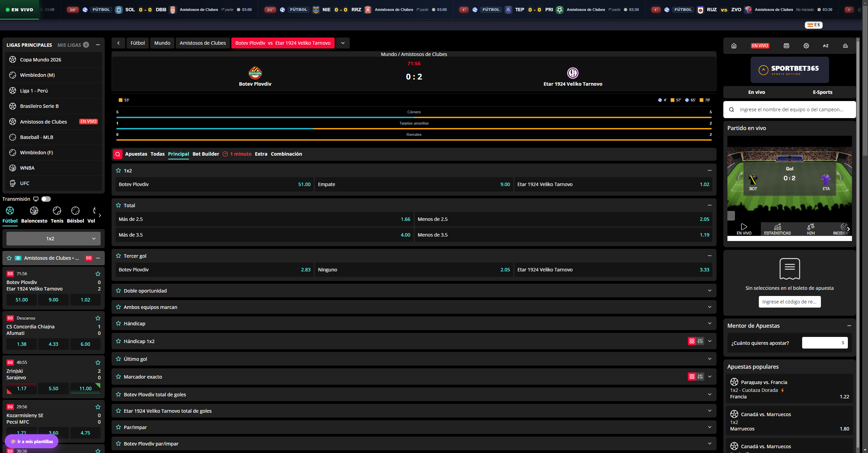Favorite the Tercer gol market star

pos(118,256)
